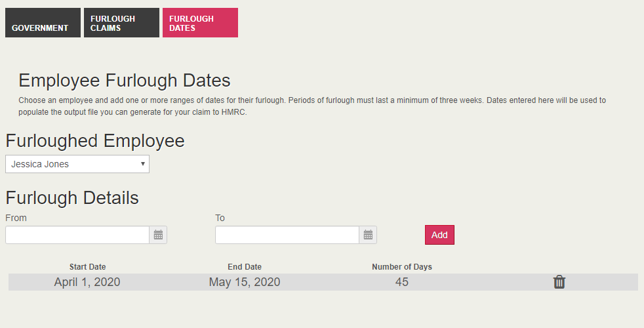Image resolution: width=644 pixels, height=328 pixels.
Task: Click the End Date column header
Action: point(245,267)
